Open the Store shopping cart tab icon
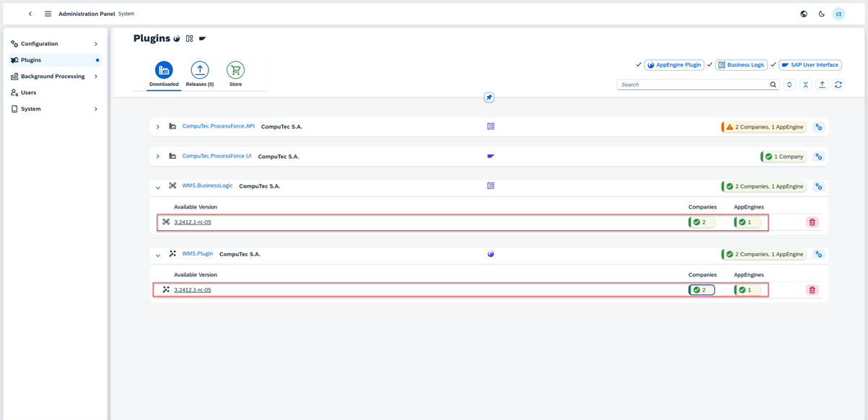 click(235, 69)
